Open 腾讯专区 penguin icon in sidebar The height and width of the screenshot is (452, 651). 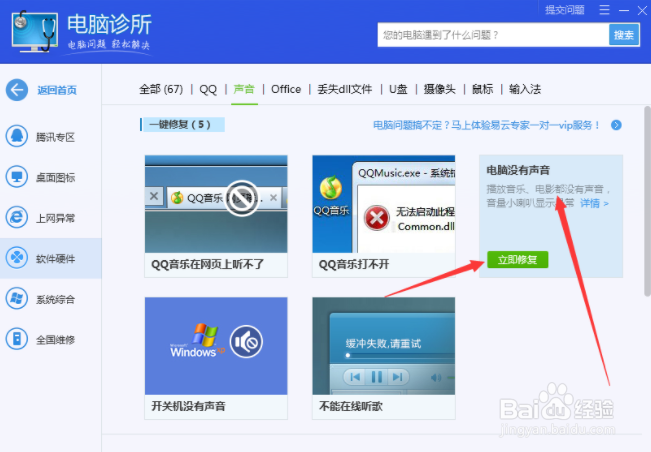click(x=17, y=136)
